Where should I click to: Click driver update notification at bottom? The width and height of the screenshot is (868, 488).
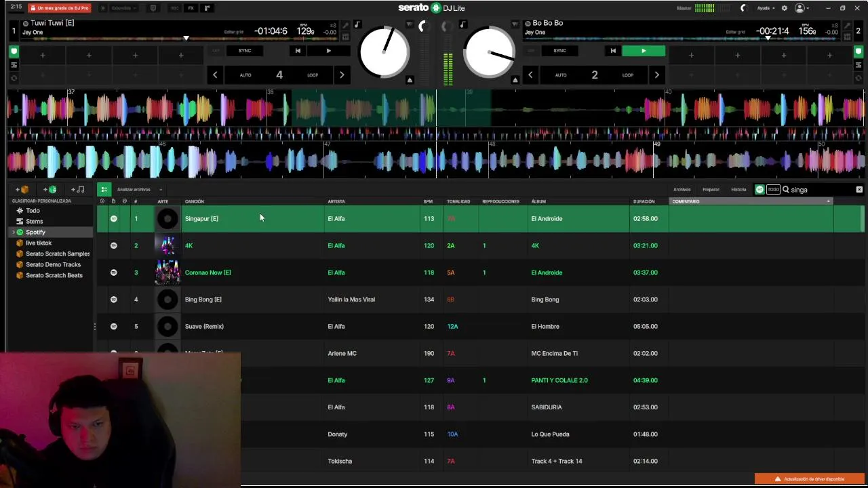coord(810,479)
